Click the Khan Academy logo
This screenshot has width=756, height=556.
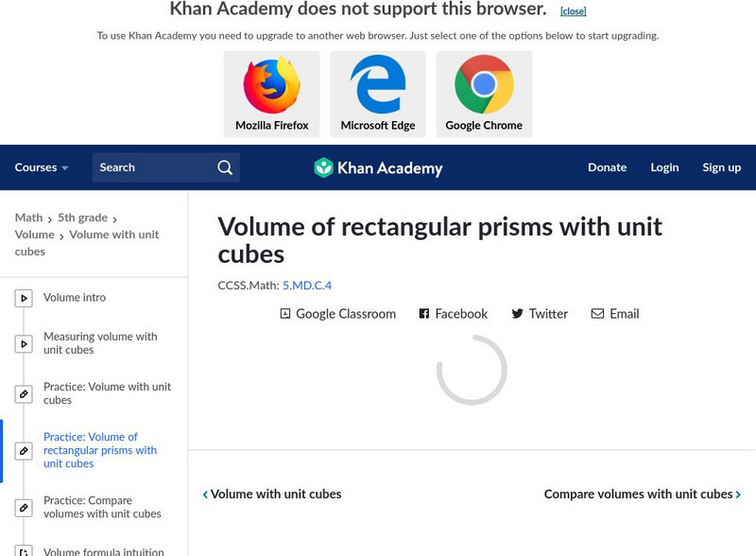click(378, 168)
